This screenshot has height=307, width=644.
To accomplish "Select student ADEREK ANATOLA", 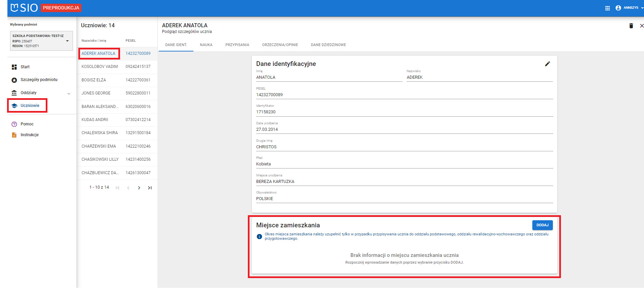I will click(x=99, y=53).
